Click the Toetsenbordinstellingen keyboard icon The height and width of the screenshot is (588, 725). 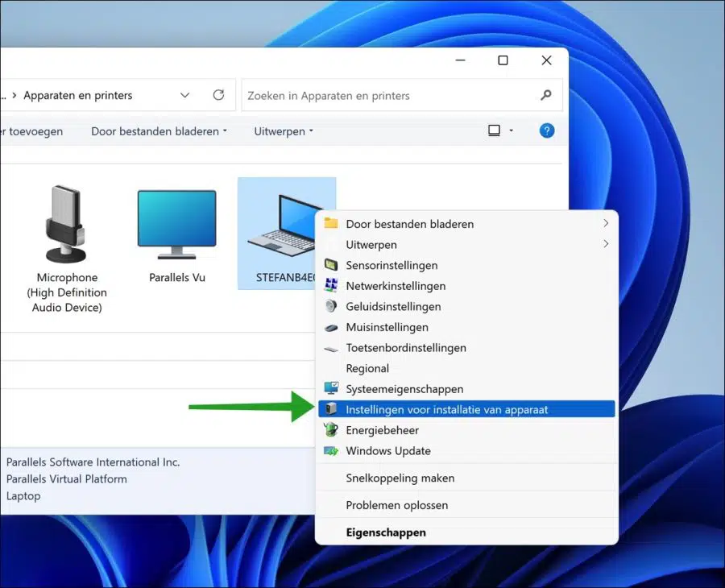[x=330, y=349]
